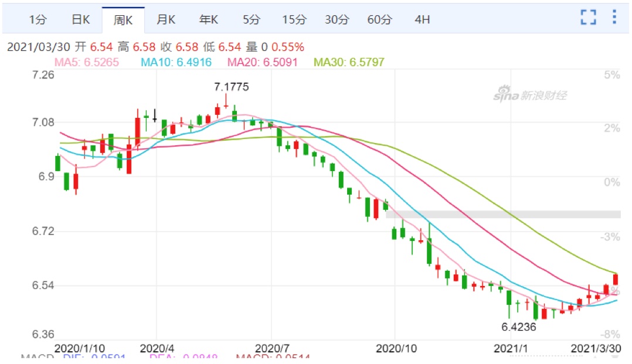Switch to the 1分 chart tab

38,20
